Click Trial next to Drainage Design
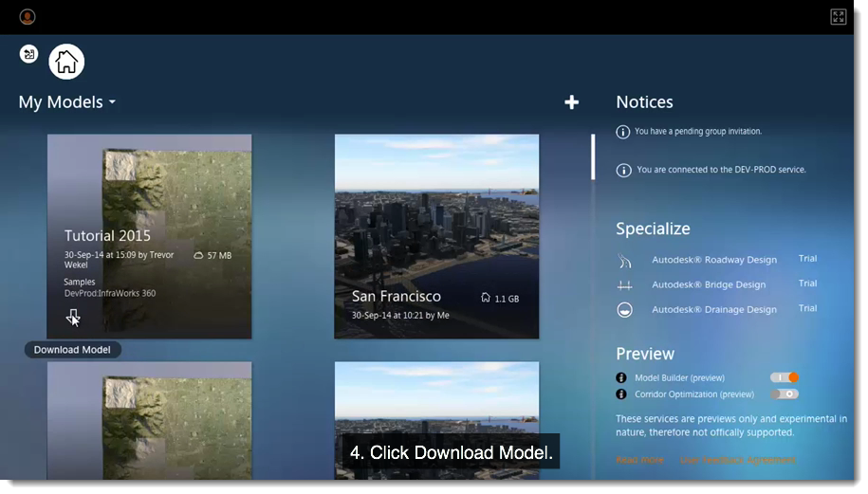The width and height of the screenshot is (868, 494). tap(807, 308)
